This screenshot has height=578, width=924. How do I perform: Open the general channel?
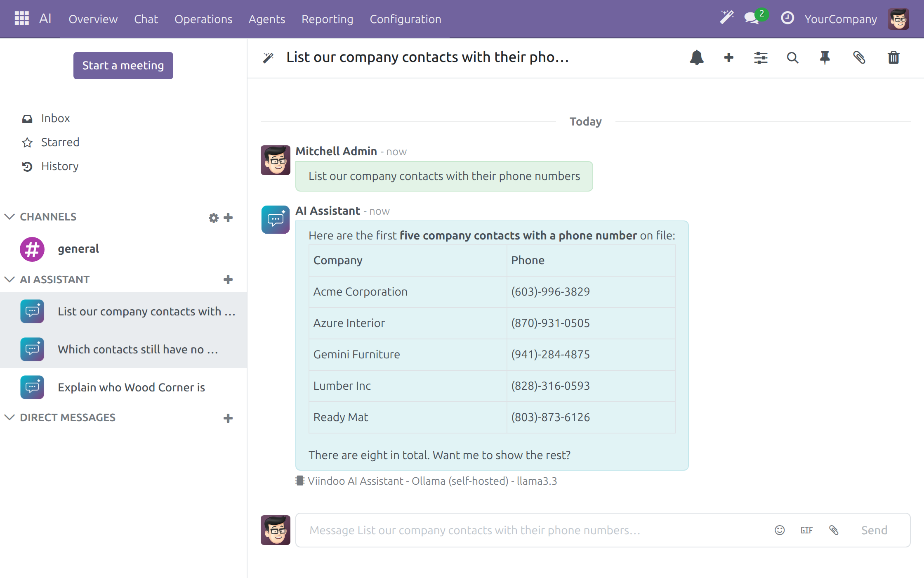pyautogui.click(x=123, y=249)
